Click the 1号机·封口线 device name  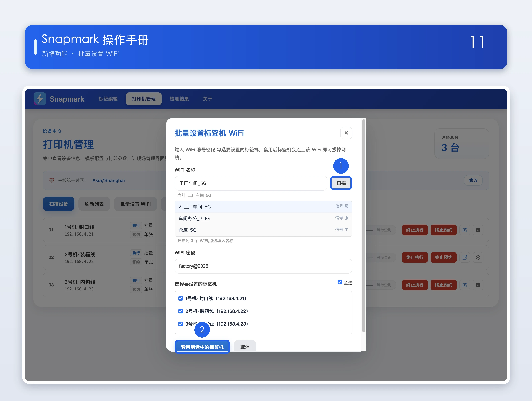(x=79, y=227)
